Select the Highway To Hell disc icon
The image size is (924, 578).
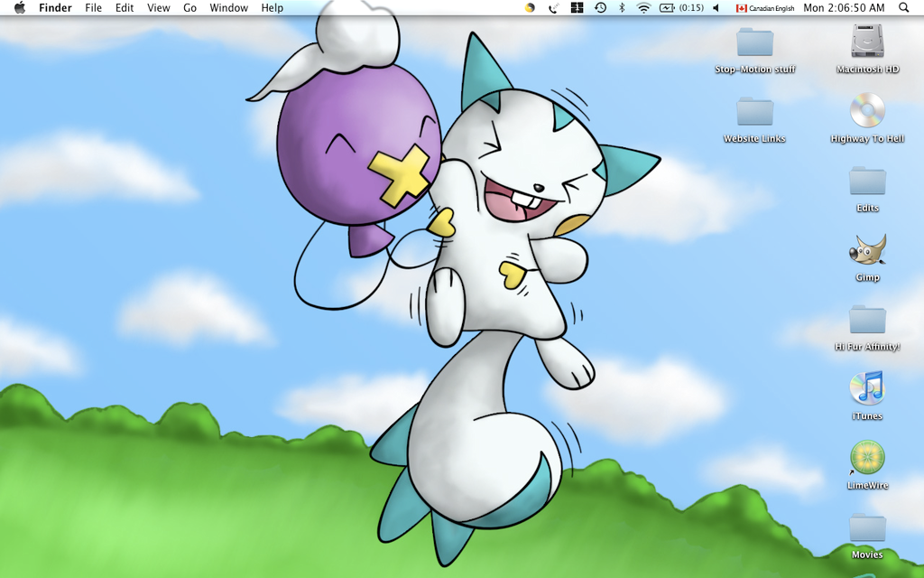[867, 110]
